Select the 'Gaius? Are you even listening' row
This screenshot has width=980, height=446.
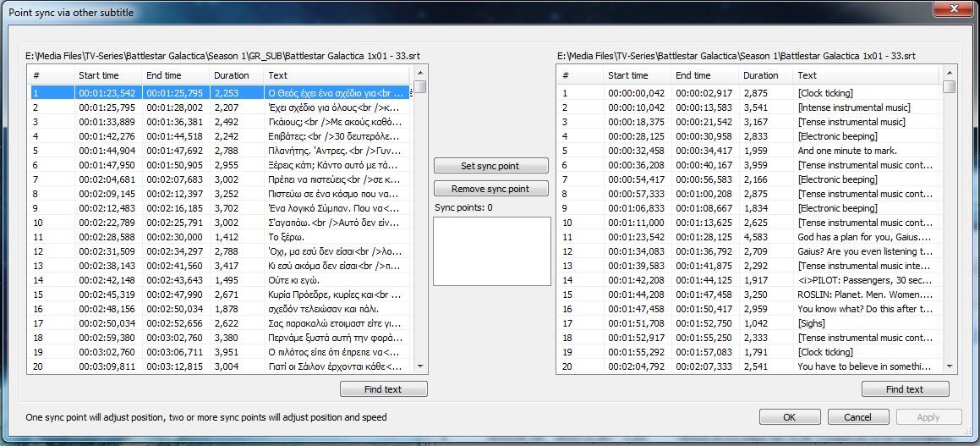(x=749, y=251)
